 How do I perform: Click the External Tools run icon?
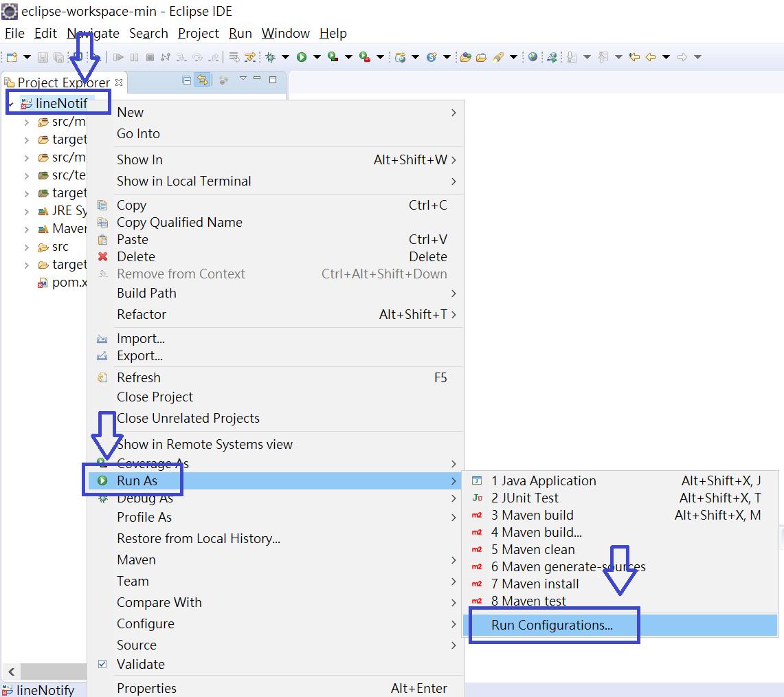coord(364,57)
